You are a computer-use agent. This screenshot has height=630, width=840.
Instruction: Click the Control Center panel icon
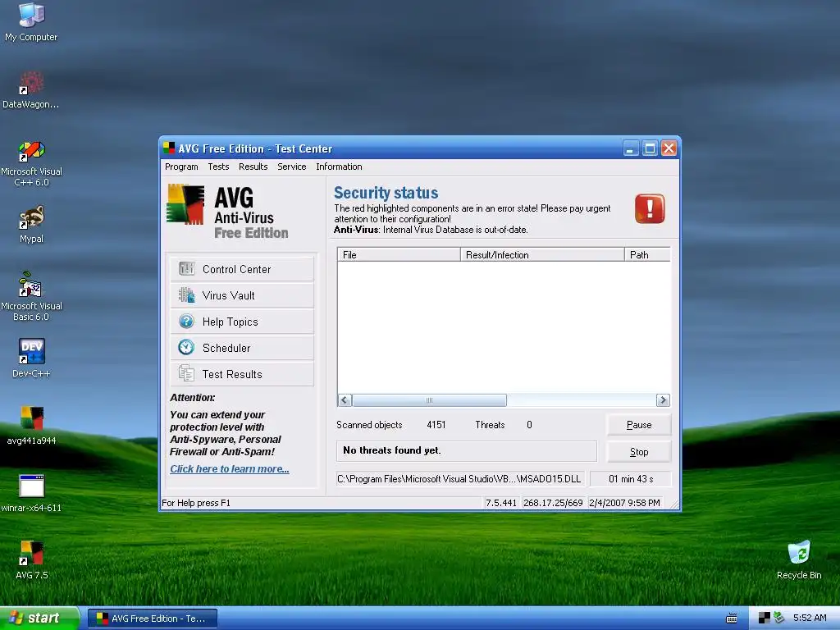coord(187,269)
